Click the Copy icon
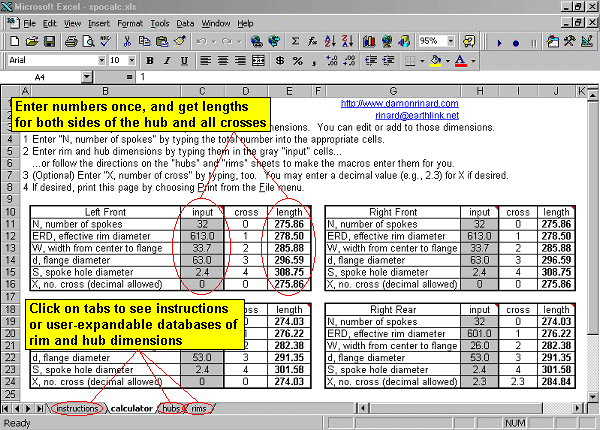The image size is (600, 430). pyautogui.click(x=145, y=41)
